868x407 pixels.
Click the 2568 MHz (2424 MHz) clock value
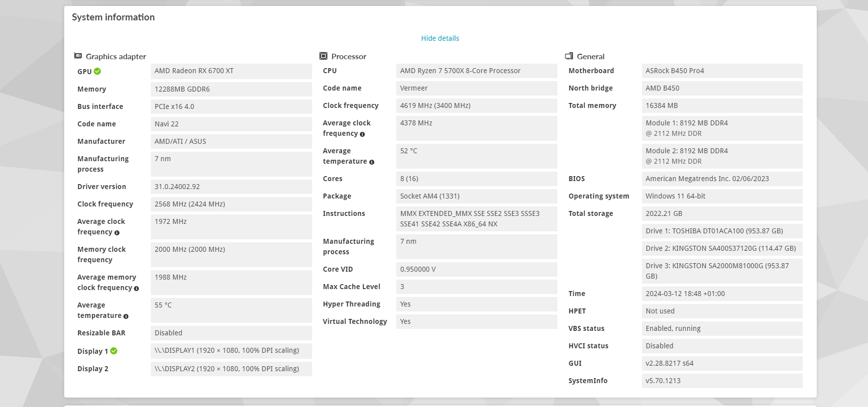(x=231, y=204)
